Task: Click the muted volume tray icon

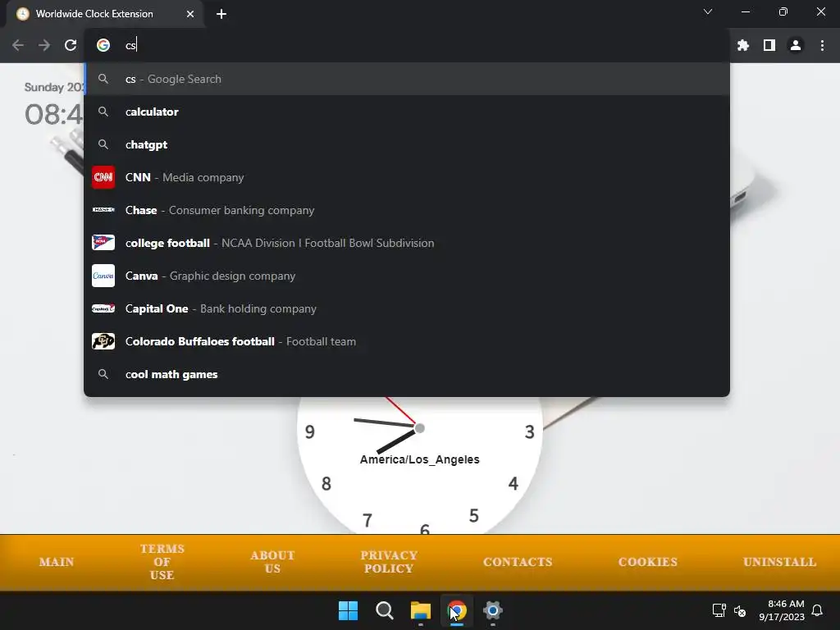Action: [740, 610]
